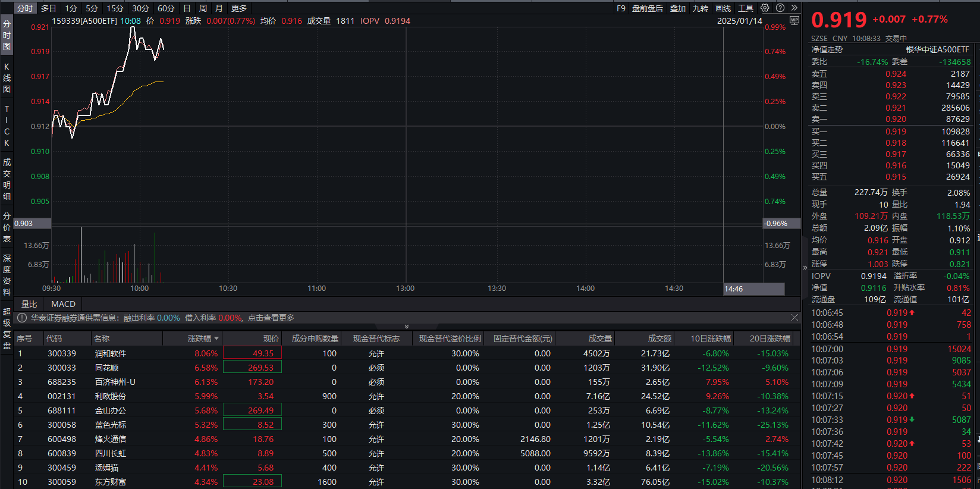Open the K线图 side tab
The image size is (980, 489).
point(7,78)
